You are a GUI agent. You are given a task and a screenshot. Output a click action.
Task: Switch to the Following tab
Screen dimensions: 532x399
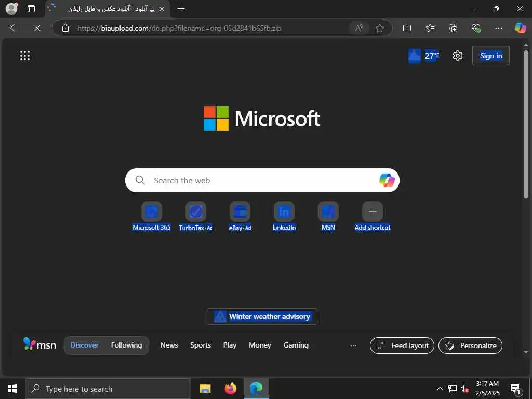[126, 345]
